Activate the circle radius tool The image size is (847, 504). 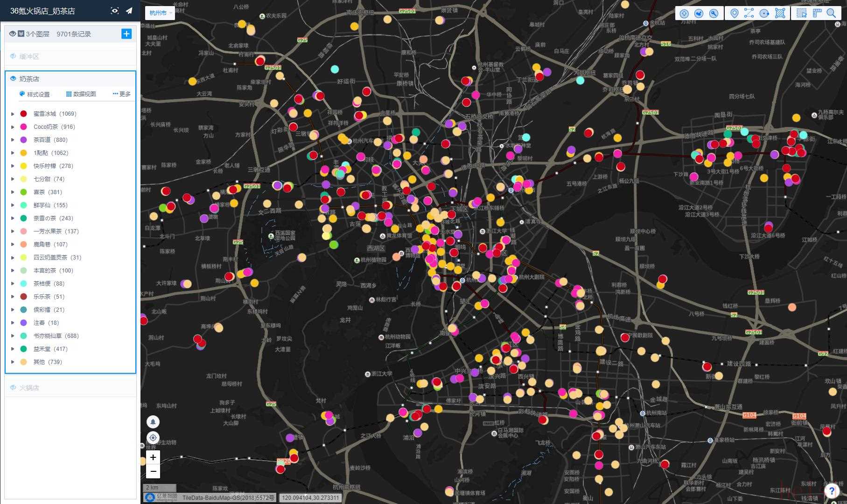(x=764, y=13)
